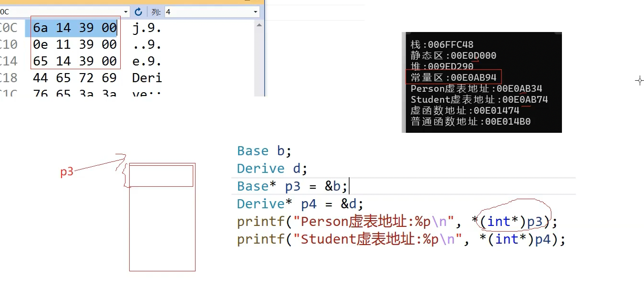
Task: Click console line Student虚表地址:00E0AB74
Action: tap(479, 99)
